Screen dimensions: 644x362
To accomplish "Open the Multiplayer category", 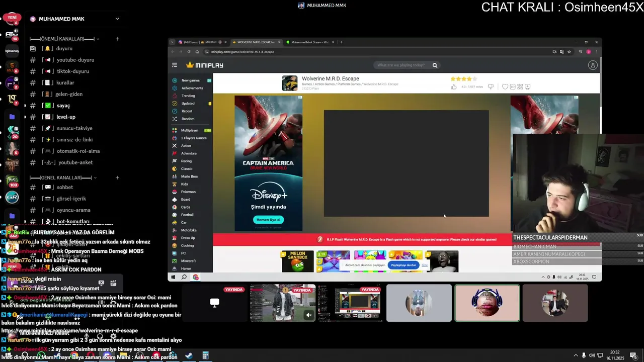I will tap(190, 130).
